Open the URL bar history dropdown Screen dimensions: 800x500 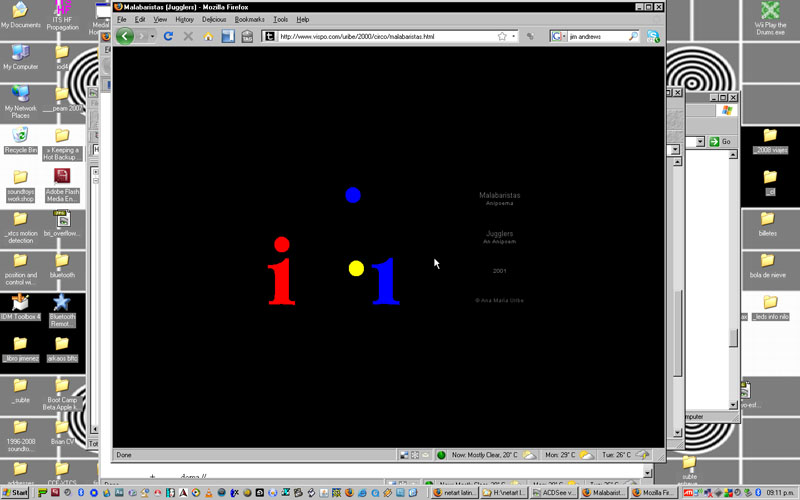click(515, 36)
